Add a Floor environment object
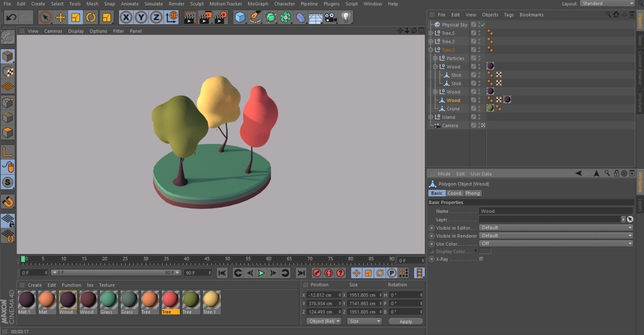The image size is (644, 335). (x=316, y=17)
